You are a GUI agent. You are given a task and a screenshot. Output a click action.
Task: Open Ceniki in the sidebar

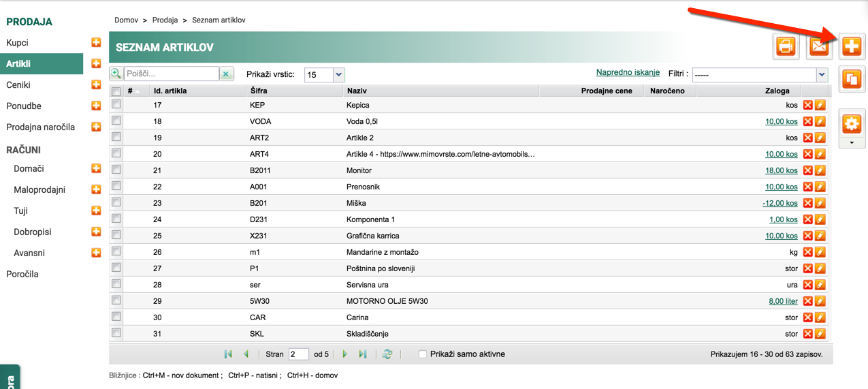coord(18,84)
